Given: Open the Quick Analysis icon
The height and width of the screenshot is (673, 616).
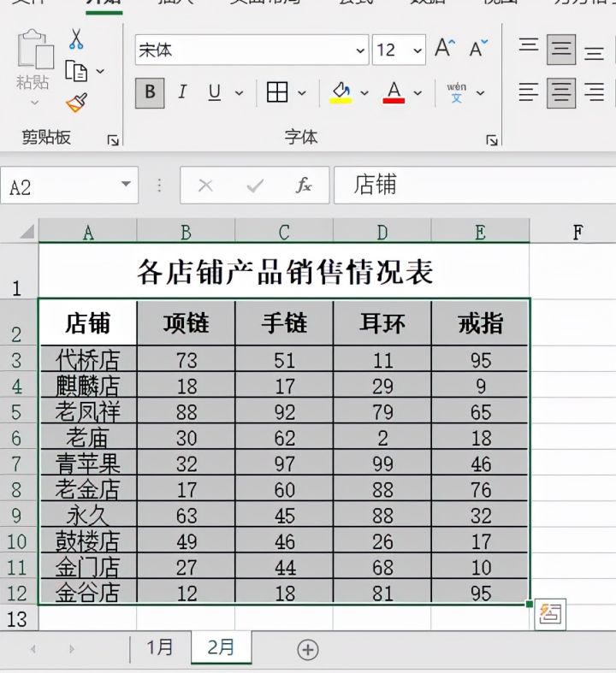Looking at the screenshot, I should pyautogui.click(x=550, y=614).
